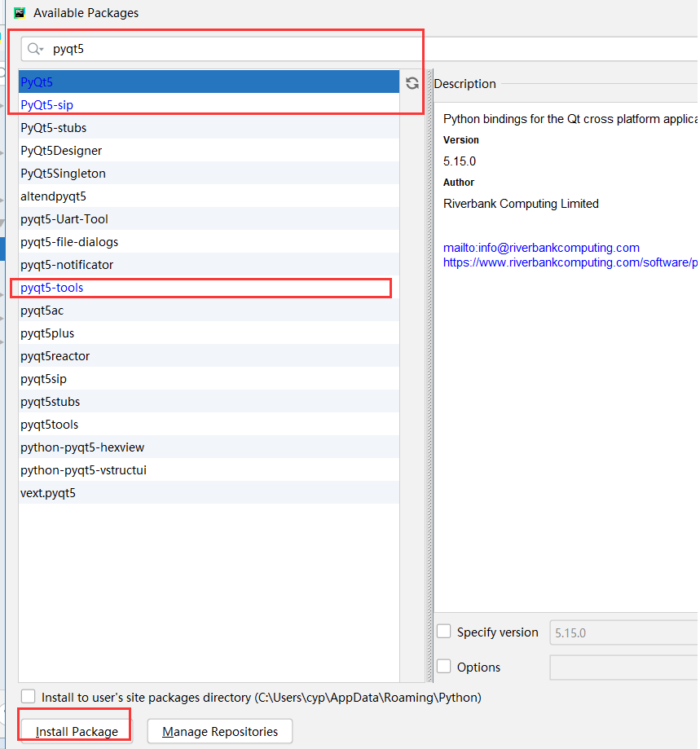
Task: Select the pyqt5ac package
Action: click(x=209, y=311)
